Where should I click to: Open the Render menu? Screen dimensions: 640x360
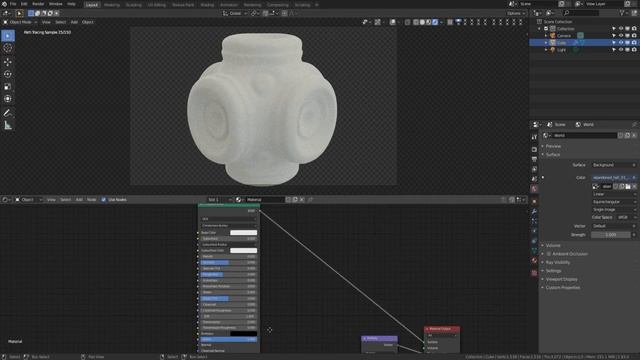(38, 4)
